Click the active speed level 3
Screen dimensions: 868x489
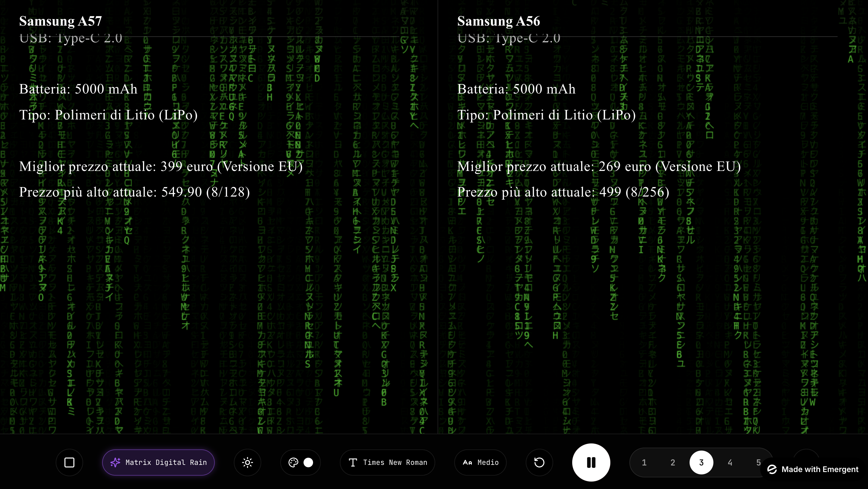click(x=701, y=462)
